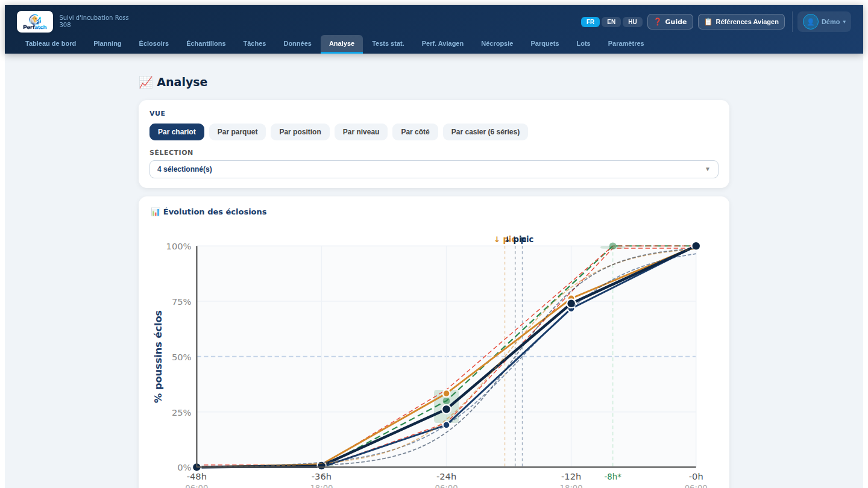The width and height of the screenshot is (868, 488).
Task: Select the Analyse tab
Action: [x=342, y=43]
